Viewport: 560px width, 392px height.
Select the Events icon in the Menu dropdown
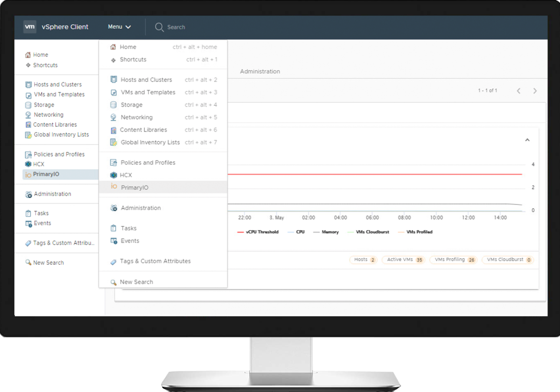pos(113,241)
